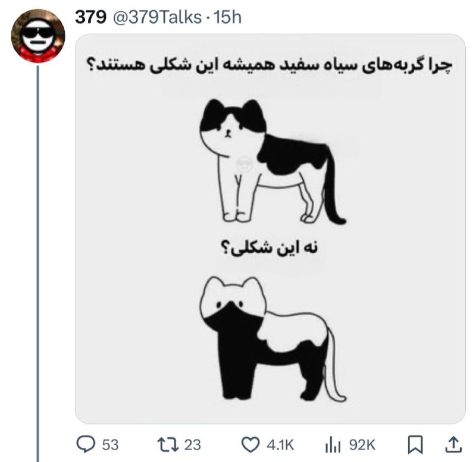Screen dimensions: 476x462
Task: Open the reply speech bubble icon
Action: (x=85, y=444)
